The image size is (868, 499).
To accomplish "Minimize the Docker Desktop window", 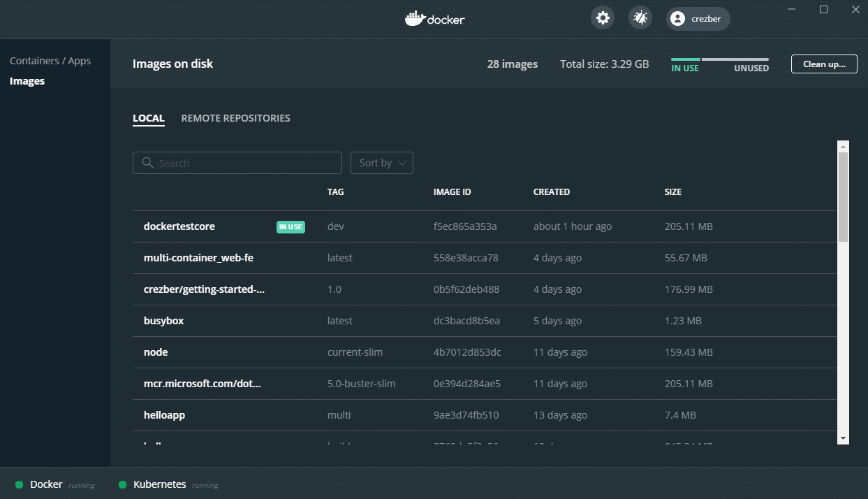I will pos(792,9).
